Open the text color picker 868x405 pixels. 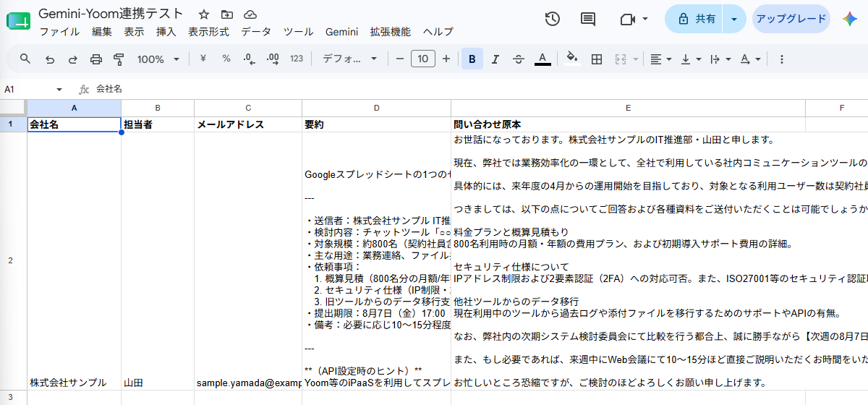tap(542, 59)
